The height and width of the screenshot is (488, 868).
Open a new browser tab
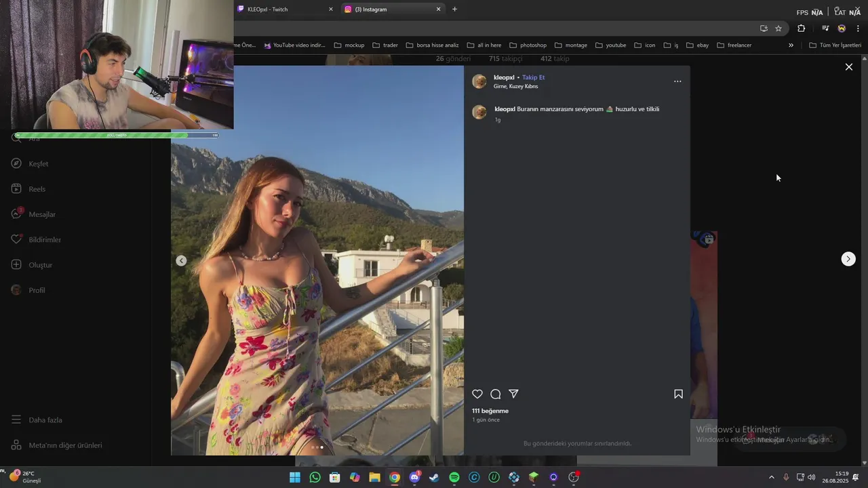click(x=454, y=9)
